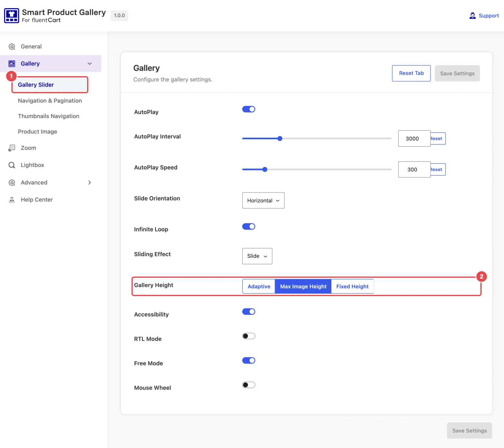Reset the AutoPlay Interval value
504x448 pixels.
click(438, 139)
